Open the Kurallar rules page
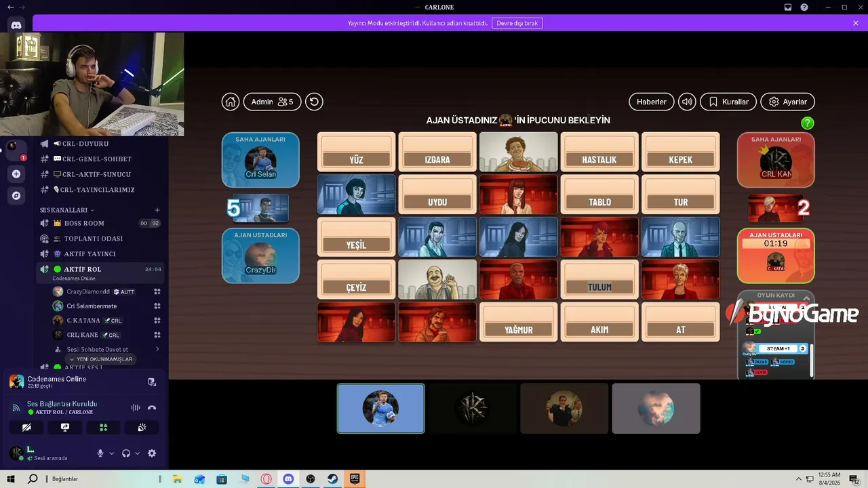The image size is (868, 488). [x=728, y=102]
